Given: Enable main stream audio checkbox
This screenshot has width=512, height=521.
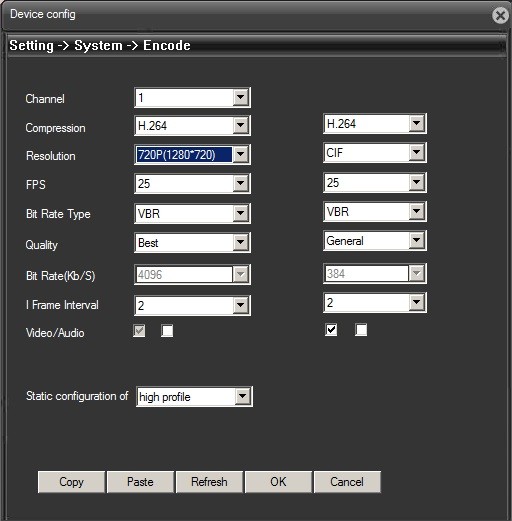Looking at the screenshot, I should (167, 331).
